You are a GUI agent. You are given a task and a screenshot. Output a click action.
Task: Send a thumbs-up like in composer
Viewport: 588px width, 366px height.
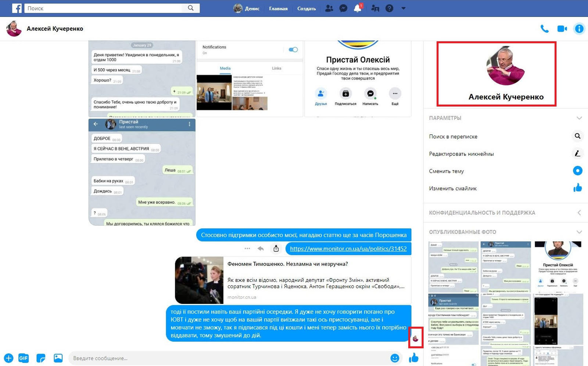pyautogui.click(x=414, y=358)
